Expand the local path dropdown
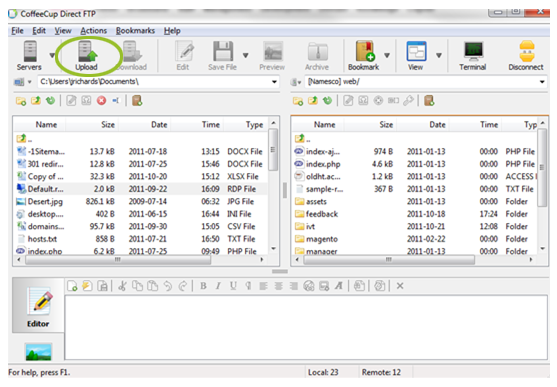The width and height of the screenshot is (557, 387). [x=274, y=82]
